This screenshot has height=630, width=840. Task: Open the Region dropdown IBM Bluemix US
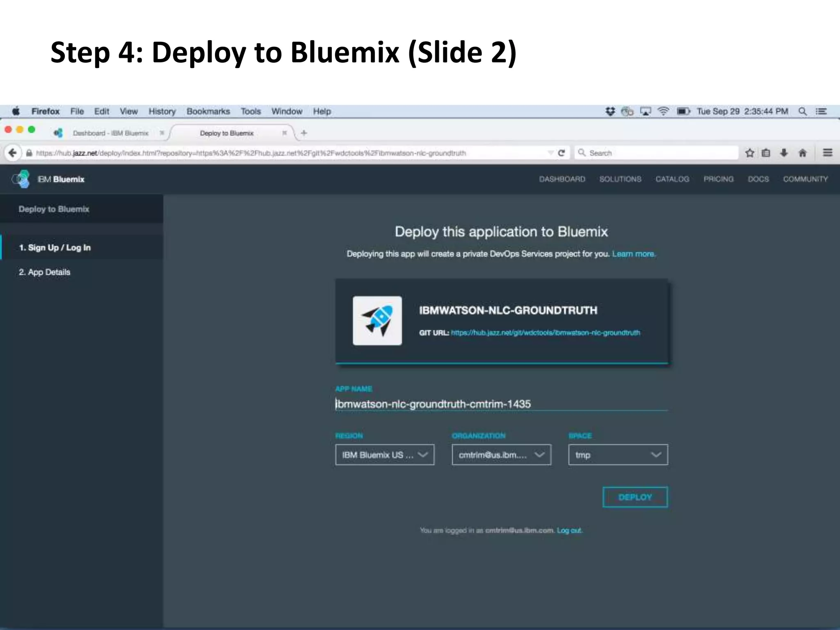click(385, 454)
